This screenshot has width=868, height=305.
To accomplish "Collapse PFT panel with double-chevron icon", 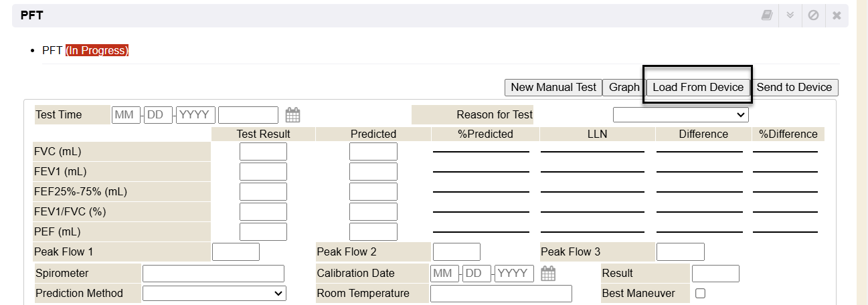I will coord(790,15).
